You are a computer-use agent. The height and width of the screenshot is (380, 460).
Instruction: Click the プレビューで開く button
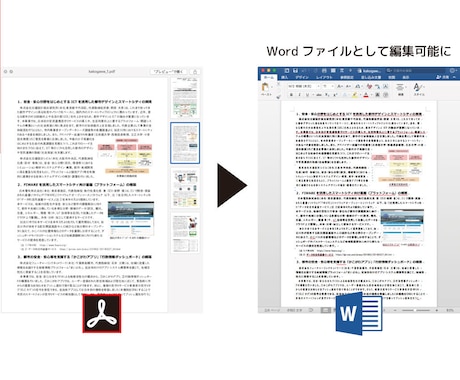[168, 72]
